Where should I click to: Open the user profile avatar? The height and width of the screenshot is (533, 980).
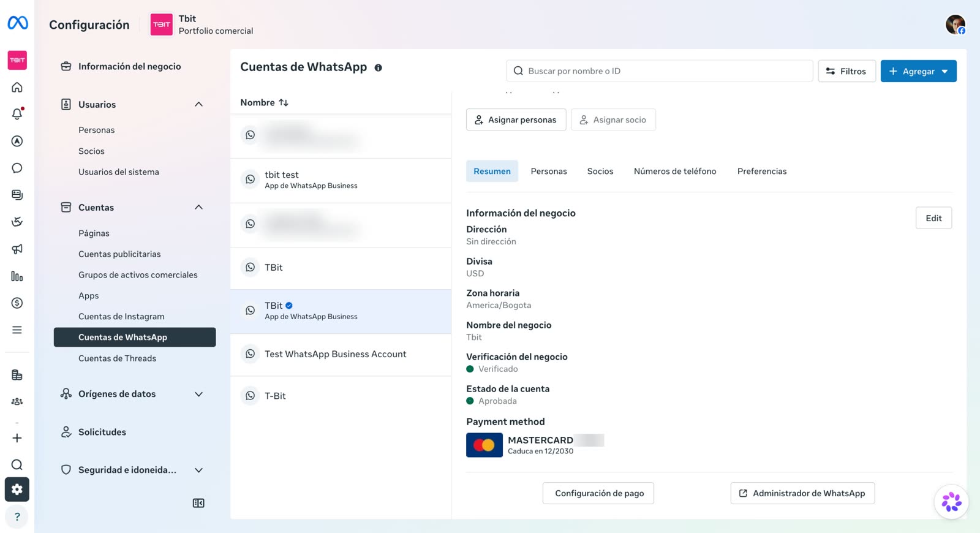tap(955, 25)
